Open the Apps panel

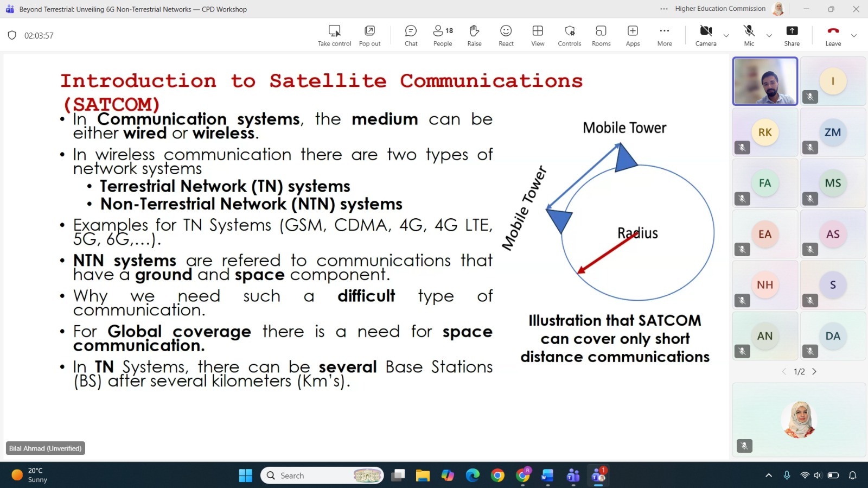pos(633,35)
